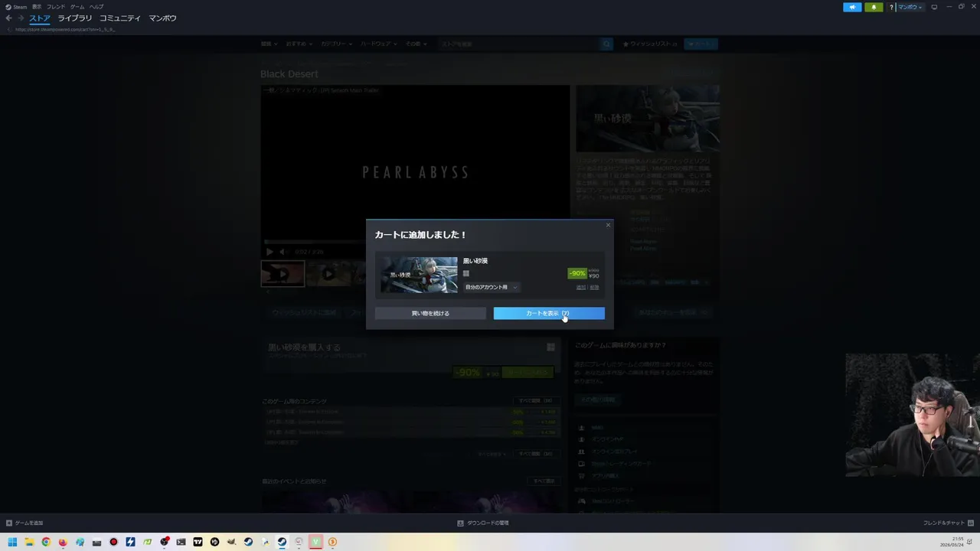980x551 pixels.
Task: Go back with the navigation arrow
Action: 8,18
